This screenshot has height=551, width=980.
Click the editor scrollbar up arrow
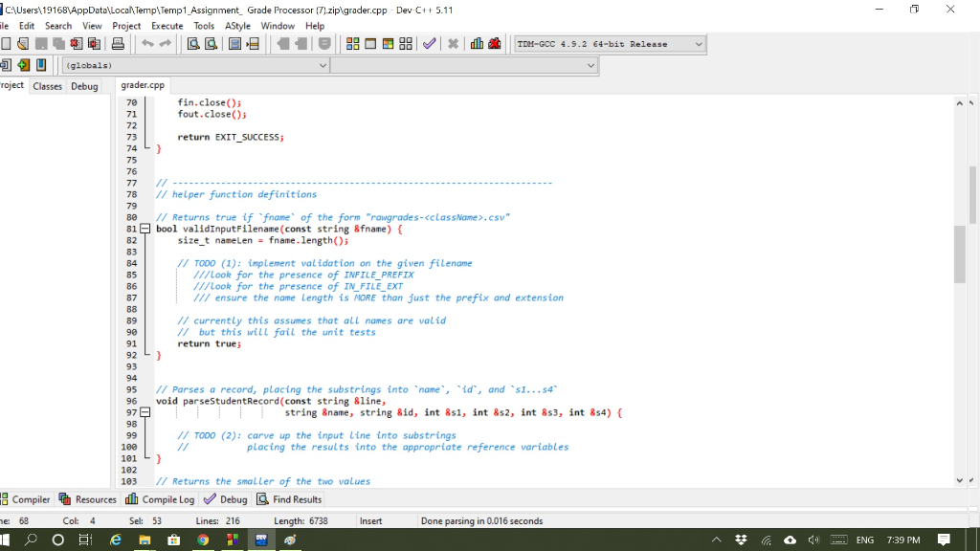(959, 103)
